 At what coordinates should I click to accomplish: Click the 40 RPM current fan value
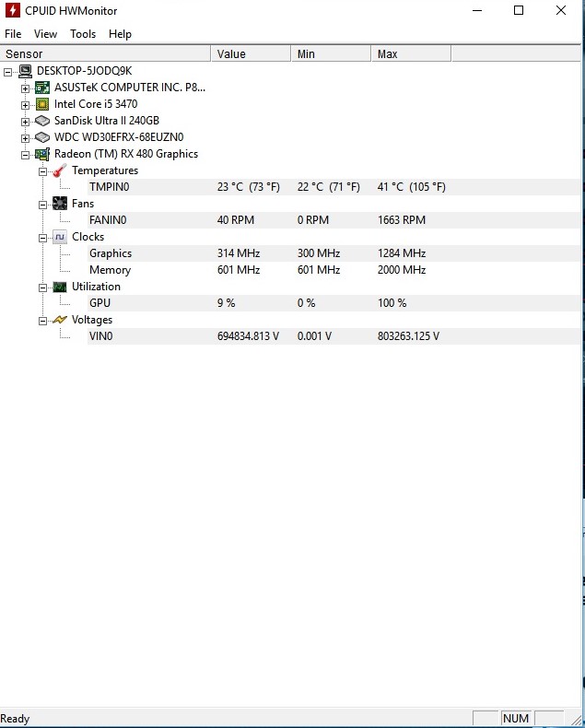pyautogui.click(x=236, y=220)
